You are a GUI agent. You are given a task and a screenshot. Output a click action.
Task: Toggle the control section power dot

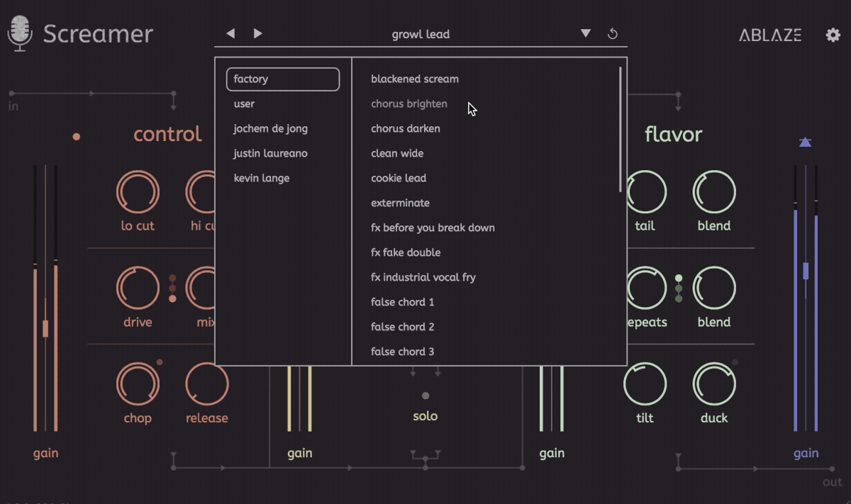[x=77, y=137]
